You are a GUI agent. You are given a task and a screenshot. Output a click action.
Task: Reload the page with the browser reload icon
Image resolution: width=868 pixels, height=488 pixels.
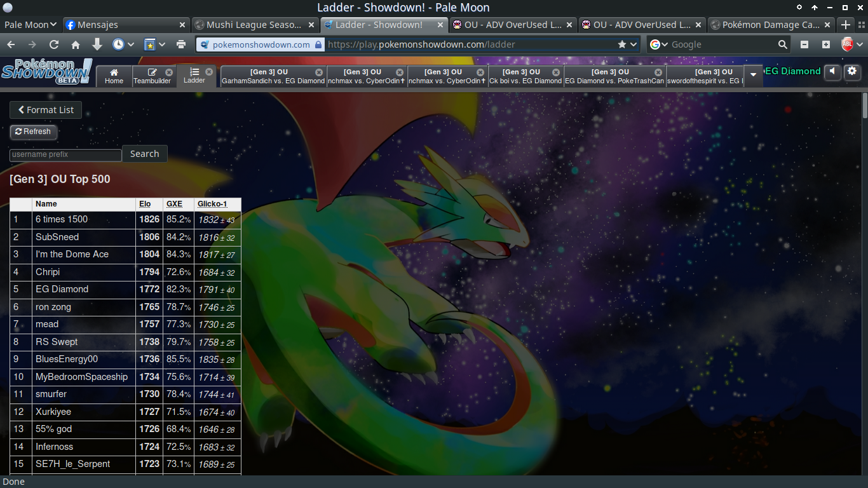coord(54,44)
